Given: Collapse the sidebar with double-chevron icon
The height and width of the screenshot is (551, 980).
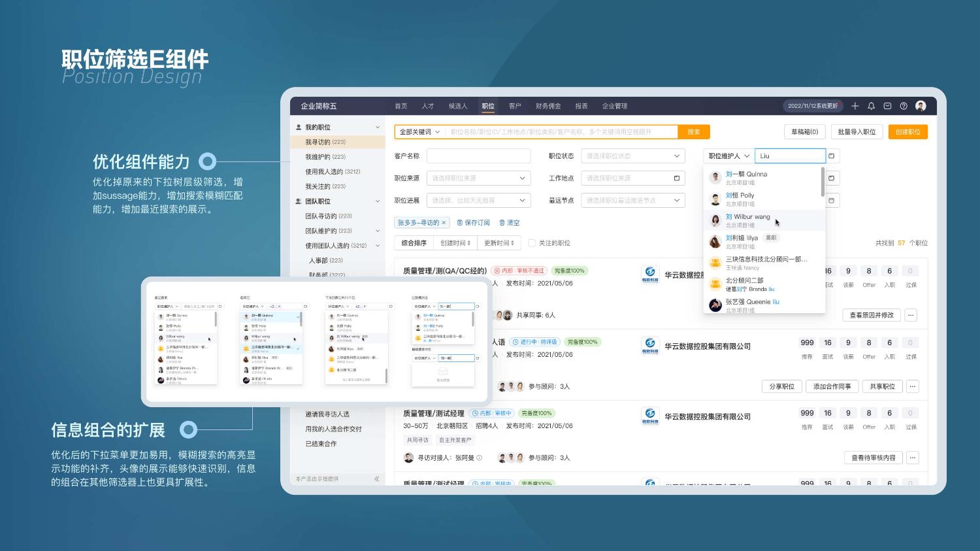Looking at the screenshot, I should (377, 479).
